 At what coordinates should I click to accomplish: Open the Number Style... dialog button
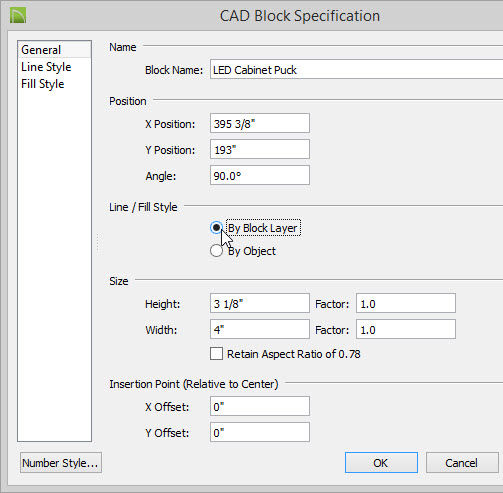[x=61, y=462]
